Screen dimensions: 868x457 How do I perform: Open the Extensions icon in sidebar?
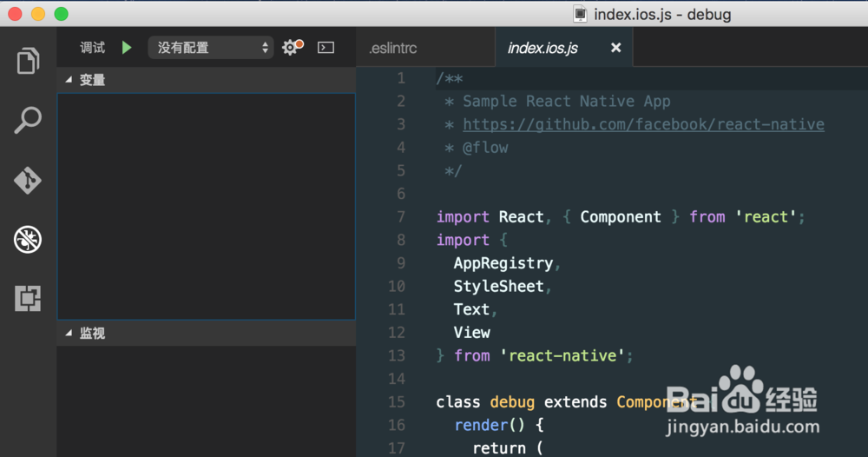28,298
